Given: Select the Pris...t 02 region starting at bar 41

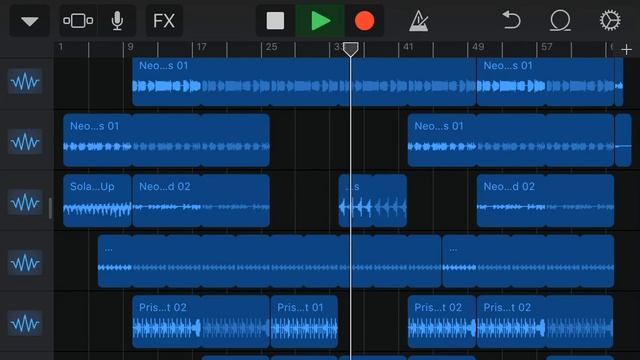Looking at the screenshot, I should [442, 322].
